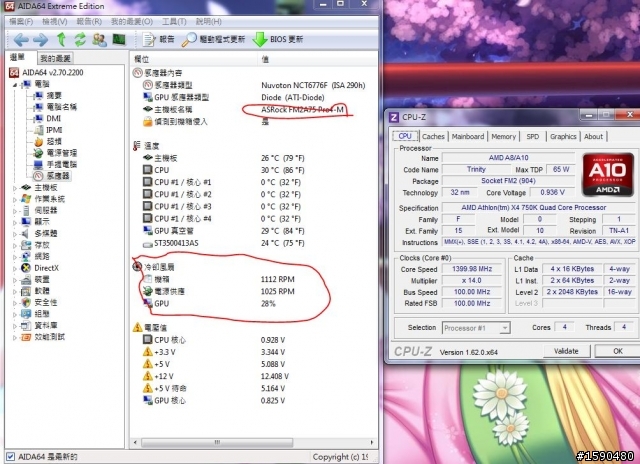The image size is (640, 464).
Task: Select the 摘要 tree item
Action: (x=48, y=95)
